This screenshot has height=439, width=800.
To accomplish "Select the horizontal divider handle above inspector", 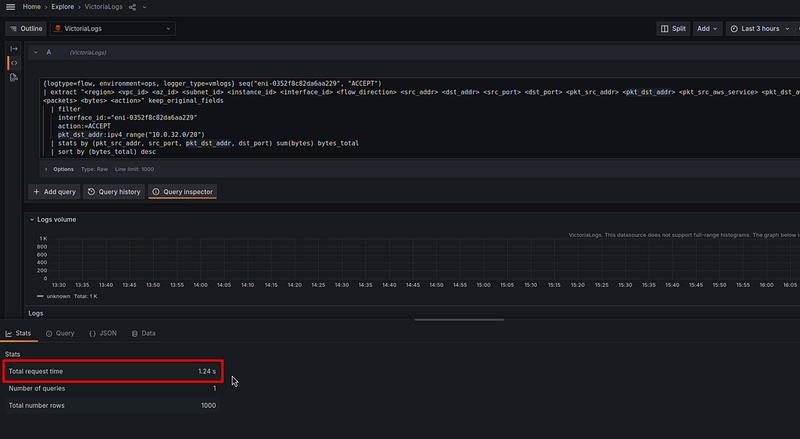I will (x=459, y=320).
